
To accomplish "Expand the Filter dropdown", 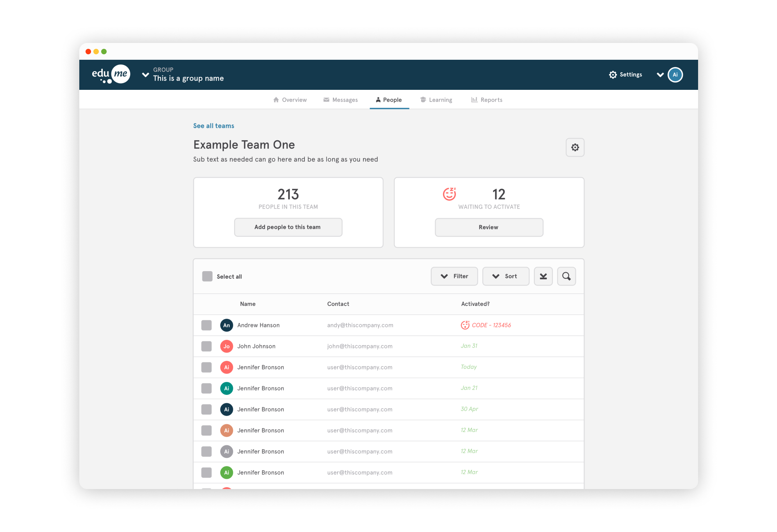I will click(454, 276).
